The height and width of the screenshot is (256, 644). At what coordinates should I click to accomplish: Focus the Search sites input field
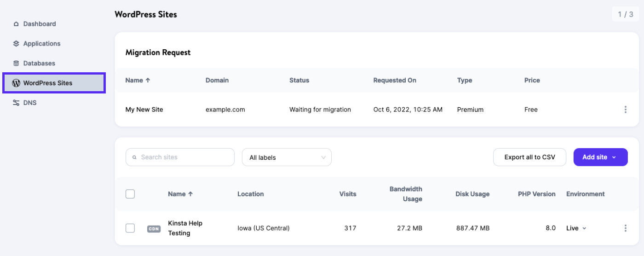(x=184, y=157)
